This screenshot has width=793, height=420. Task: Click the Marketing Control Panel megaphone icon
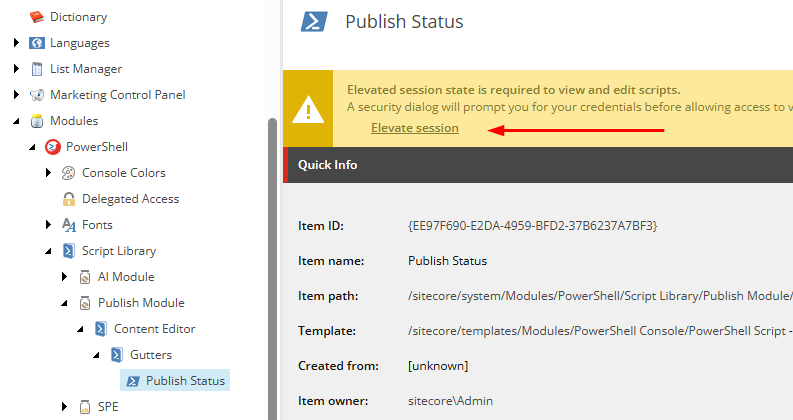[x=36, y=95]
